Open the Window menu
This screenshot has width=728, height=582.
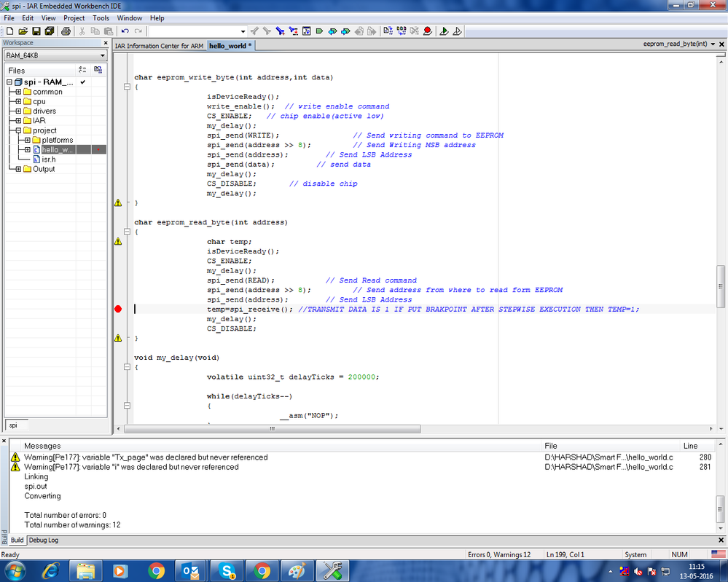130,18
